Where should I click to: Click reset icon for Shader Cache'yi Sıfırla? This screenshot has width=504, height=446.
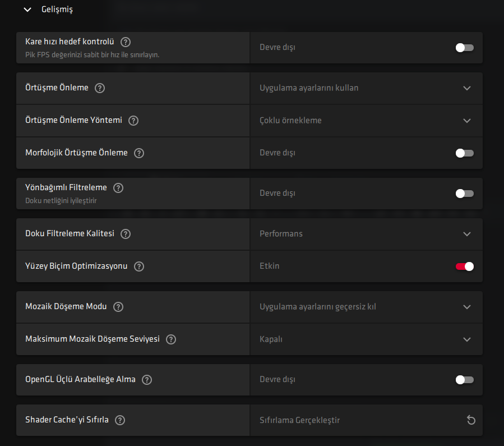click(471, 420)
